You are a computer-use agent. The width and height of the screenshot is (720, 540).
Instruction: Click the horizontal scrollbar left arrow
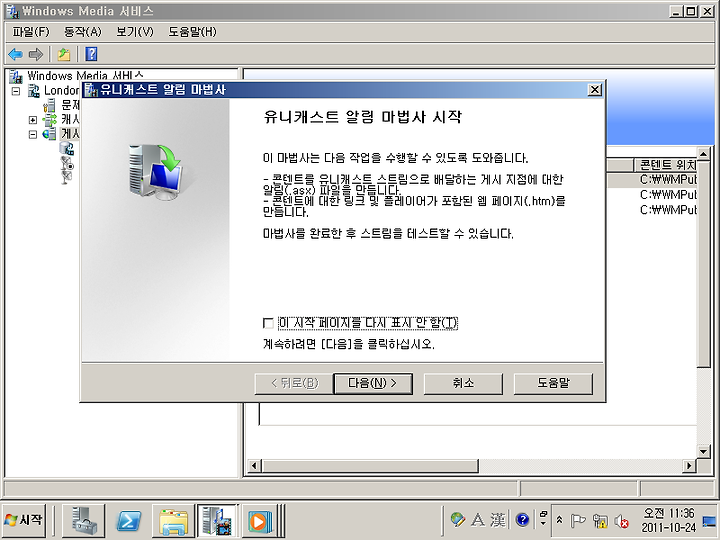pyautogui.click(x=254, y=466)
